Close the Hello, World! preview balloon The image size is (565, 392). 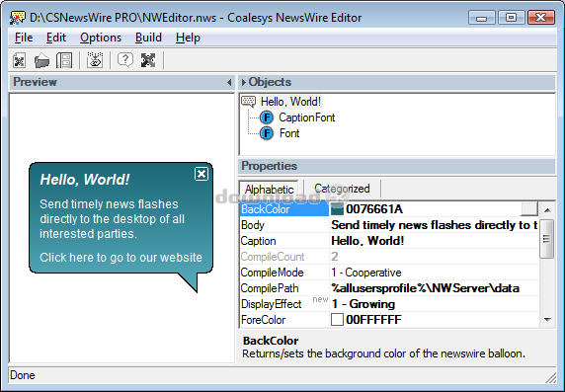click(x=202, y=174)
